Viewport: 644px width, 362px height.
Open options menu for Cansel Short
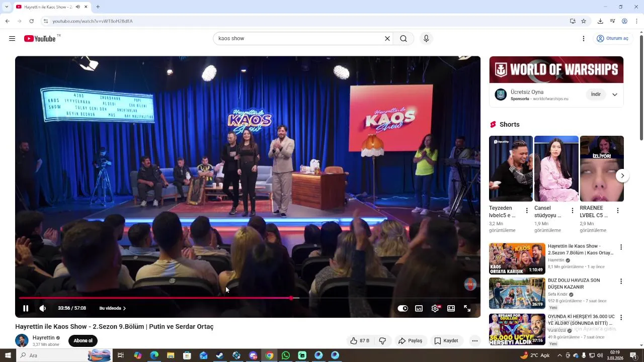(572, 211)
